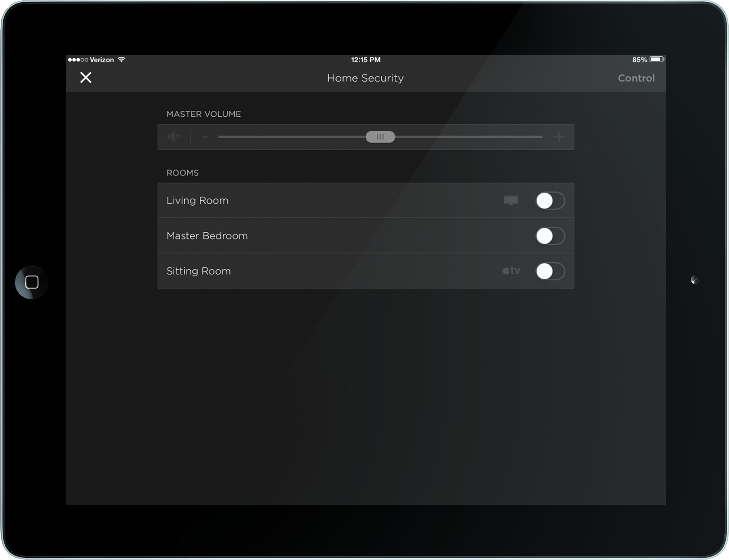Tap the battery indicator icon

(x=656, y=60)
